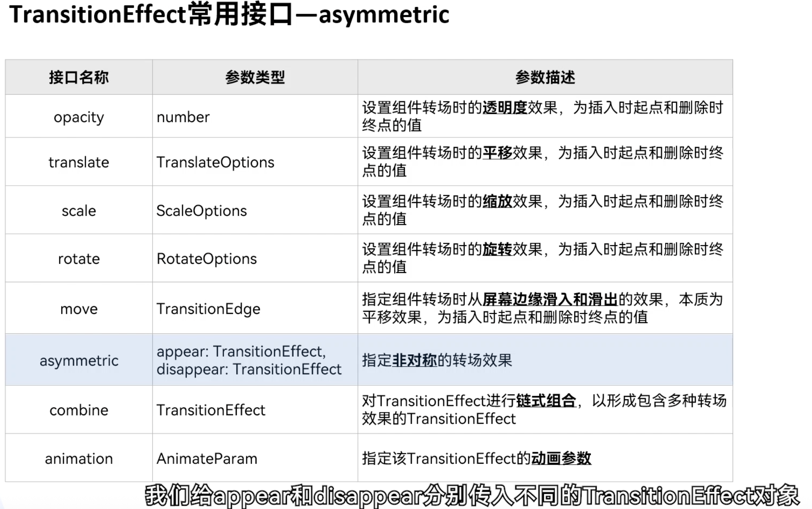Click the underlined 动画参数 text

(x=561, y=458)
